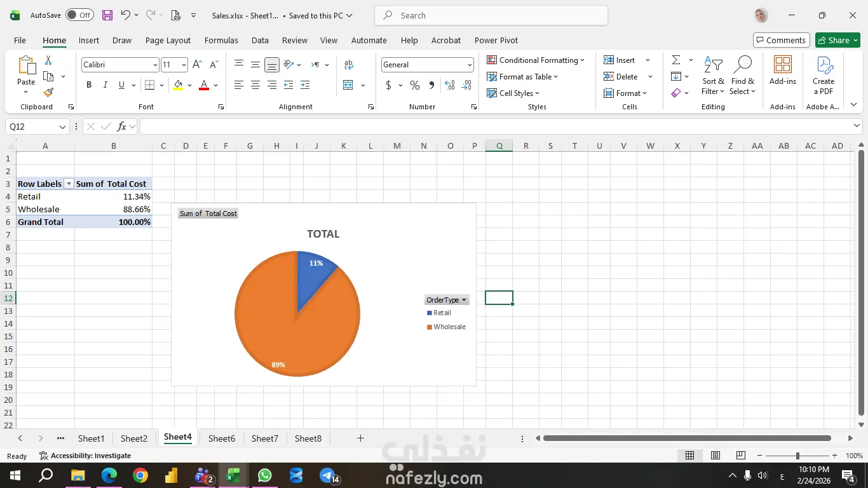The height and width of the screenshot is (488, 868).
Task: Open WhatsApp from the taskbar
Action: [x=265, y=475]
